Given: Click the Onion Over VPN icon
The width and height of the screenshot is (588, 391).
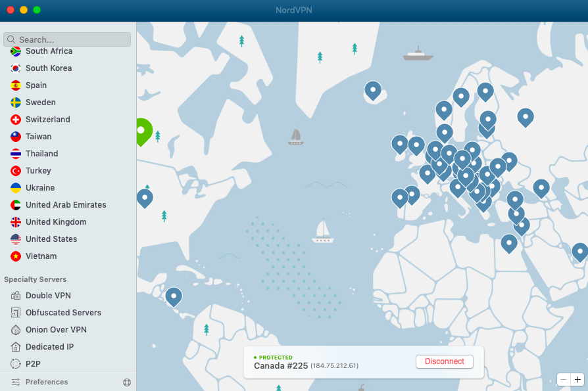Looking at the screenshot, I should (x=16, y=330).
